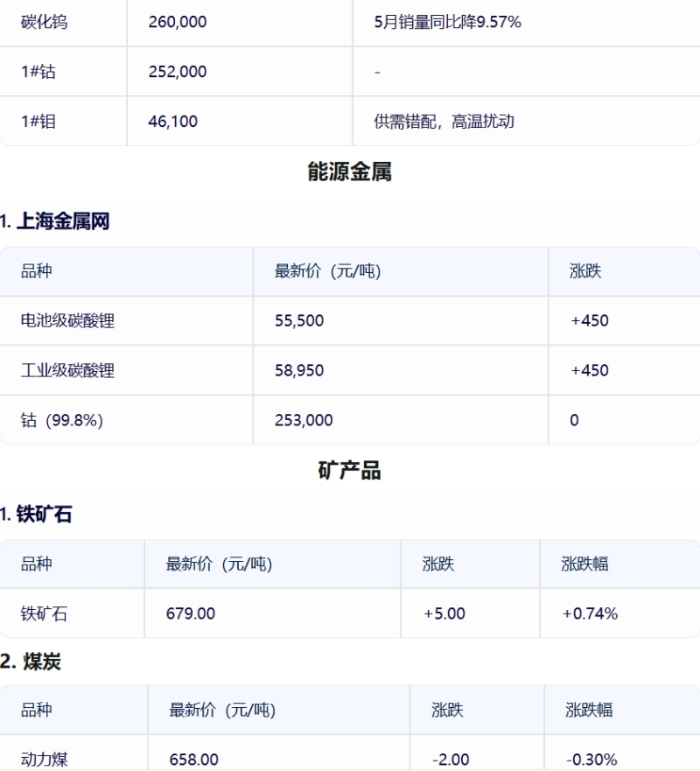Select the 260,000 price value
The height and width of the screenshot is (771, 700).
[x=178, y=22]
